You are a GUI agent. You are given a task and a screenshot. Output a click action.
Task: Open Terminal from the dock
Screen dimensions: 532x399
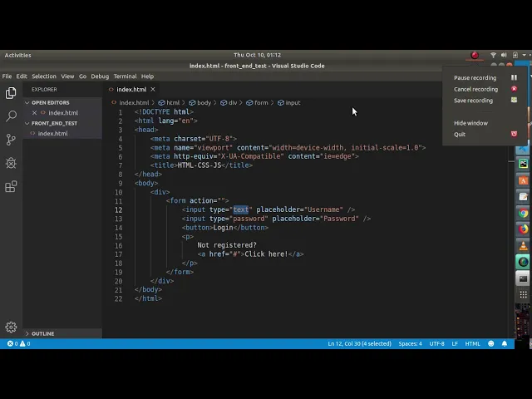[x=523, y=278]
